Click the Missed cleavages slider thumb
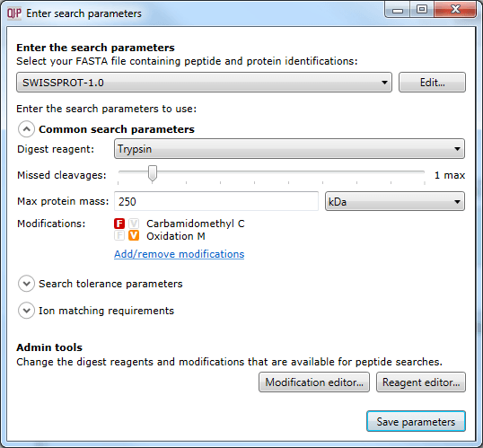 [x=152, y=173]
